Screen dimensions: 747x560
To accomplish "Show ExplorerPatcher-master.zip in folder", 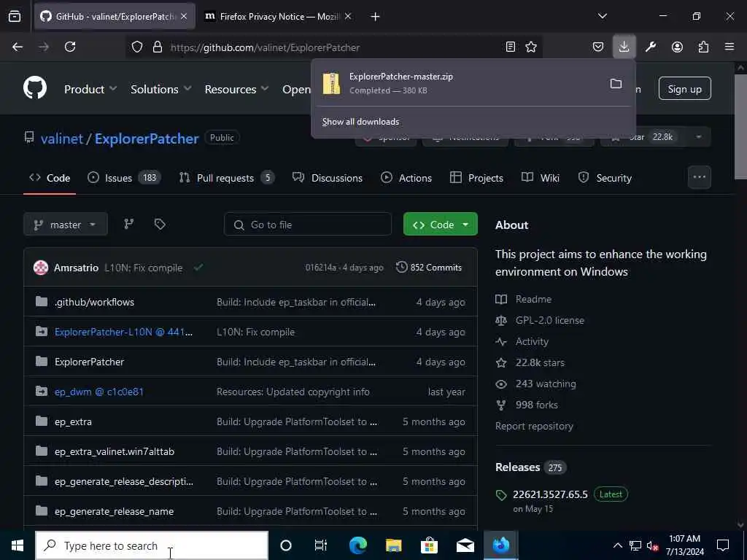I will pos(616,84).
